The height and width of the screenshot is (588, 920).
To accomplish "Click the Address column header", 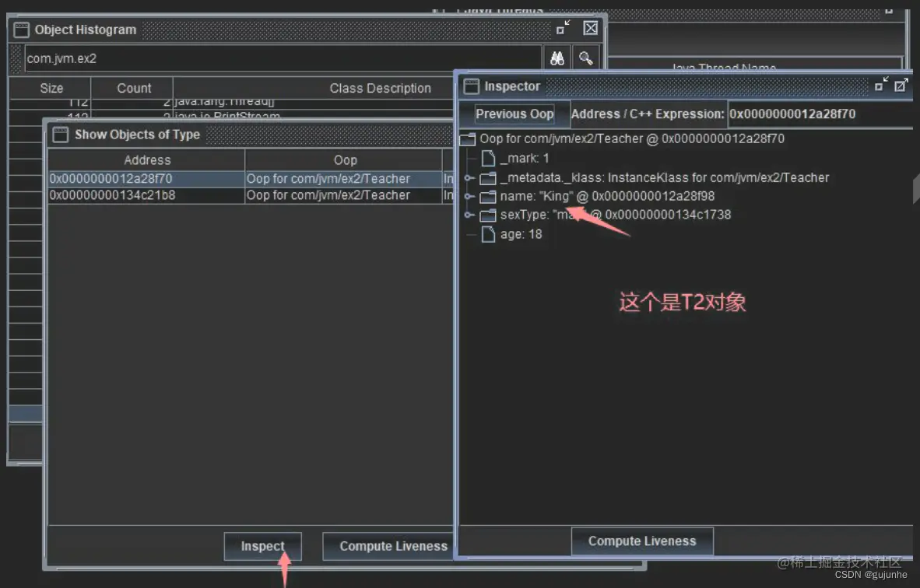I will point(146,160).
